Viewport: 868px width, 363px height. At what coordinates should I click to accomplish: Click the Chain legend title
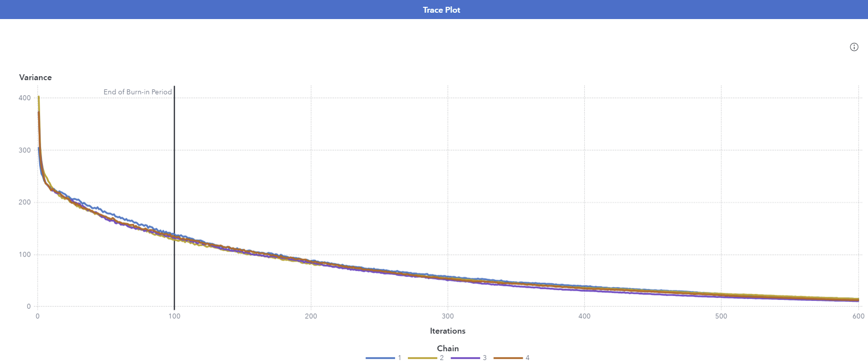click(447, 348)
